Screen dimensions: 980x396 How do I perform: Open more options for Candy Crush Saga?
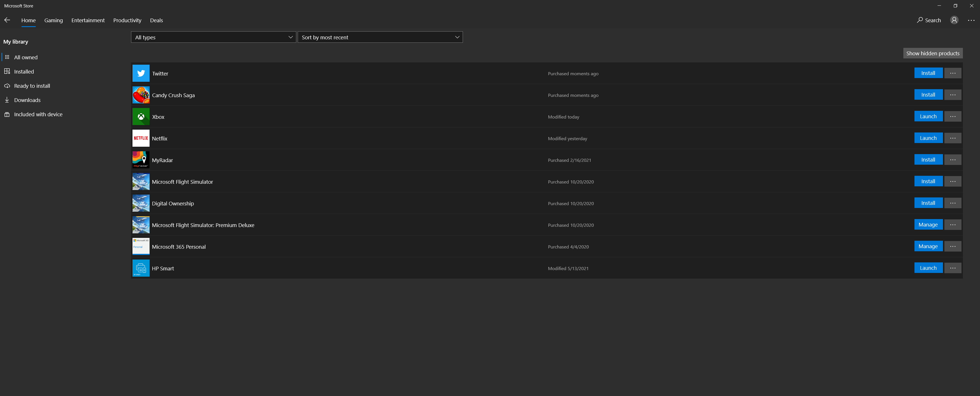pos(953,95)
